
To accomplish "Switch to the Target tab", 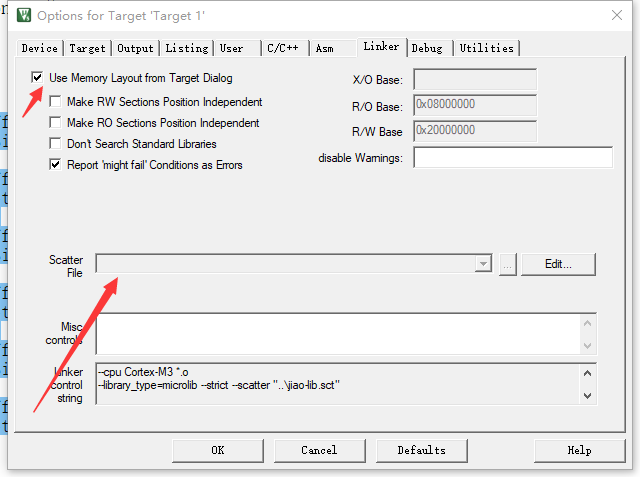I will coord(87,48).
